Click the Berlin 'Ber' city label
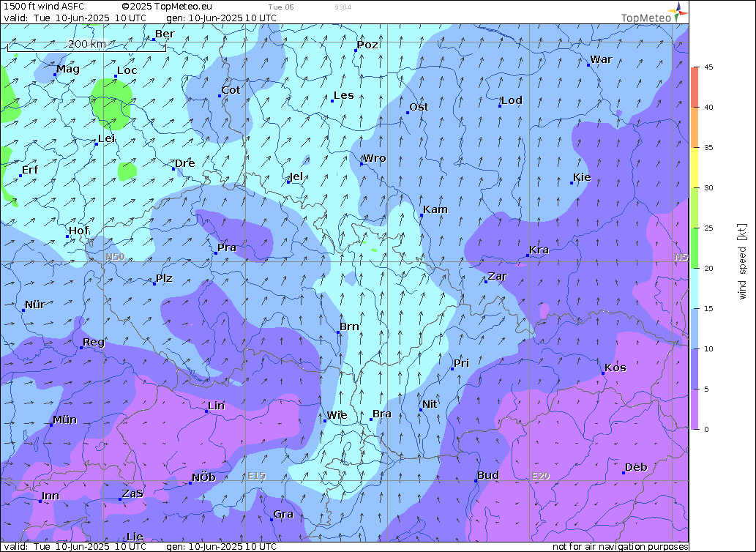The height and width of the screenshot is (552, 756). (165, 34)
